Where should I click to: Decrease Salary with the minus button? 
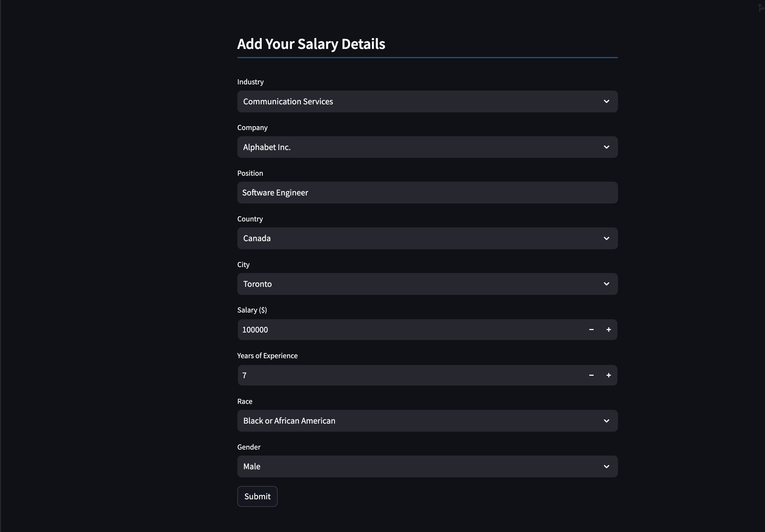click(591, 330)
